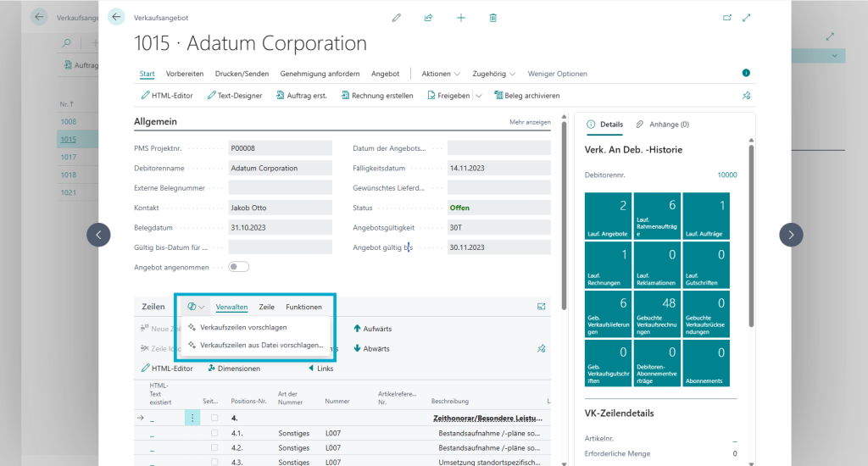
Task: Open the Drucken/Senden tab
Action: (242, 74)
